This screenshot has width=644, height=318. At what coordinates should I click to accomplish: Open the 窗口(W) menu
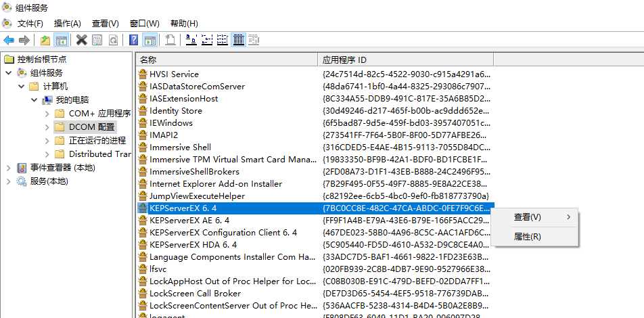tap(144, 24)
